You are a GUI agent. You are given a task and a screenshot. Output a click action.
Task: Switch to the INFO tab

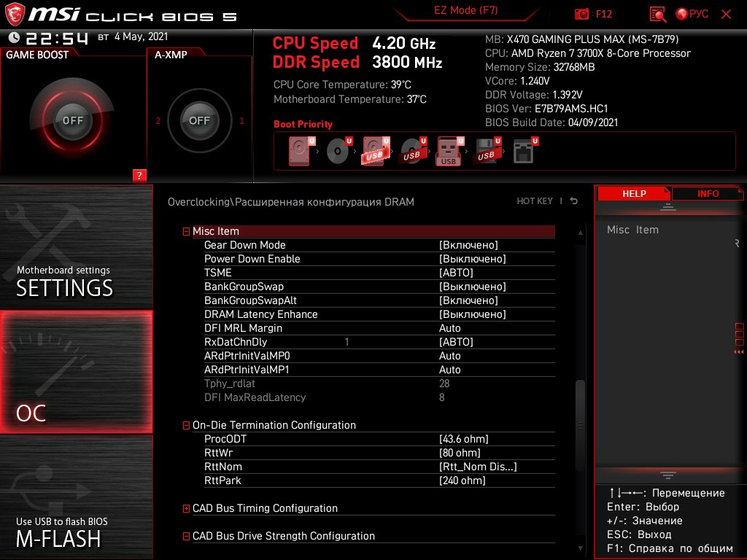pyautogui.click(x=708, y=194)
